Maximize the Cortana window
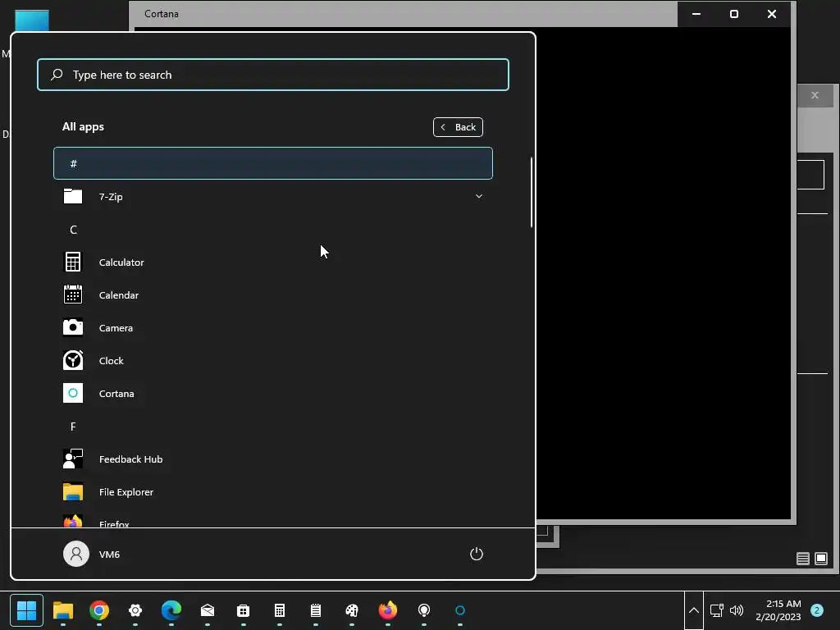 (x=734, y=14)
